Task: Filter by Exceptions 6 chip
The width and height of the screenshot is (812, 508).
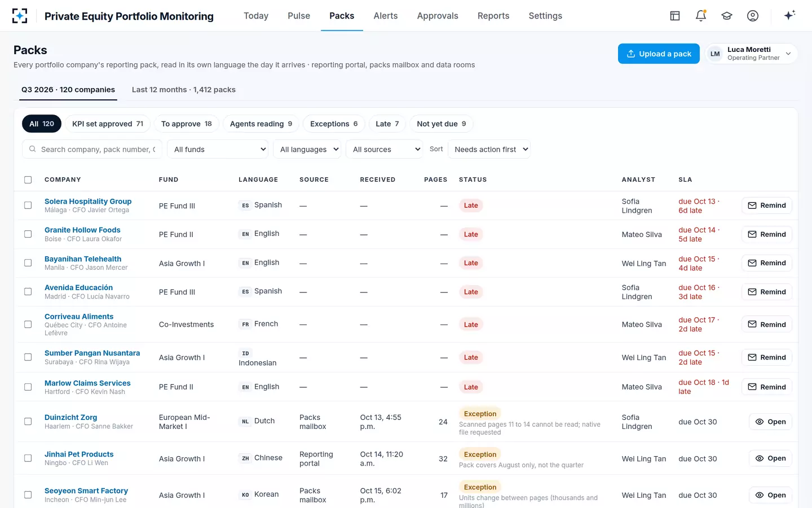Action: coord(334,124)
